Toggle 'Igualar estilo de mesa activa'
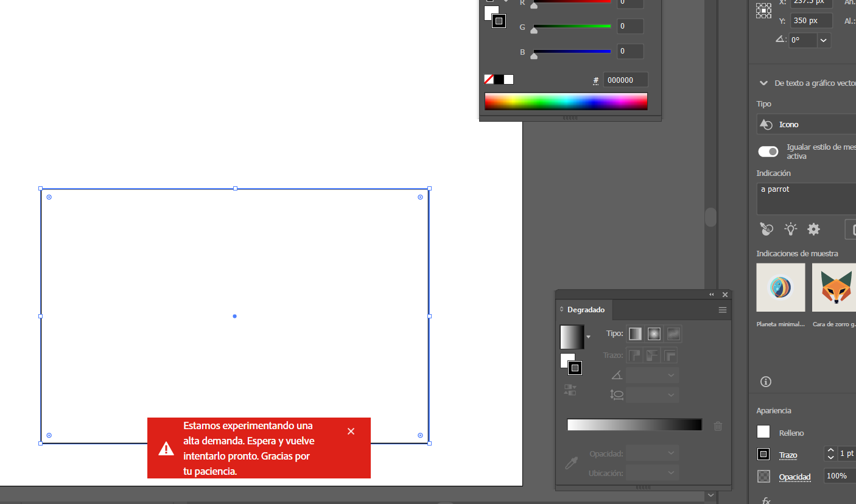The width and height of the screenshot is (856, 504). pos(768,152)
